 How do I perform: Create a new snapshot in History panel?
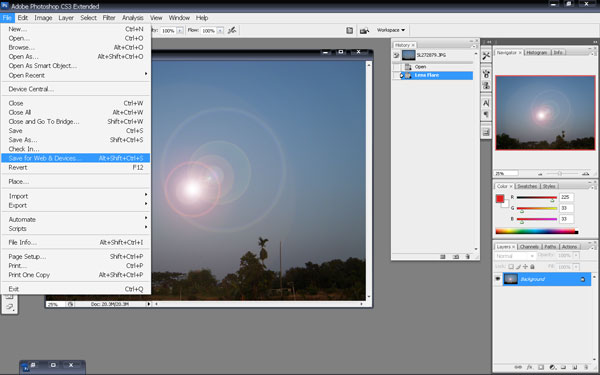(x=456, y=257)
